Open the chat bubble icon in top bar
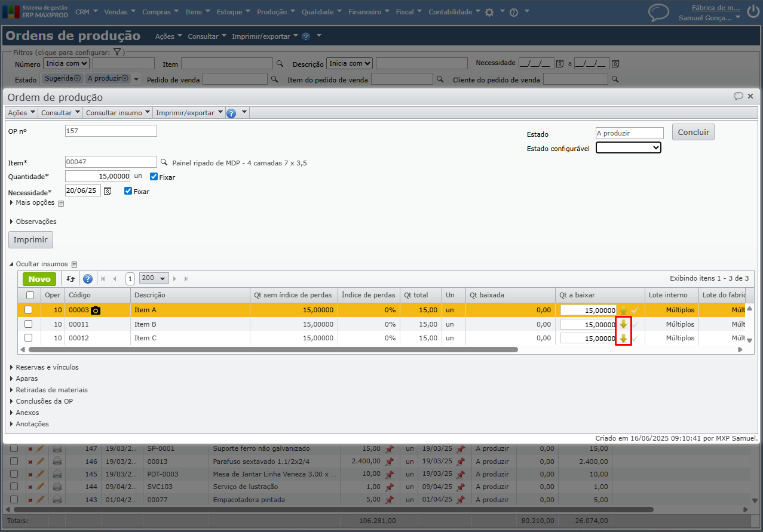This screenshot has height=532, width=763. (x=658, y=12)
